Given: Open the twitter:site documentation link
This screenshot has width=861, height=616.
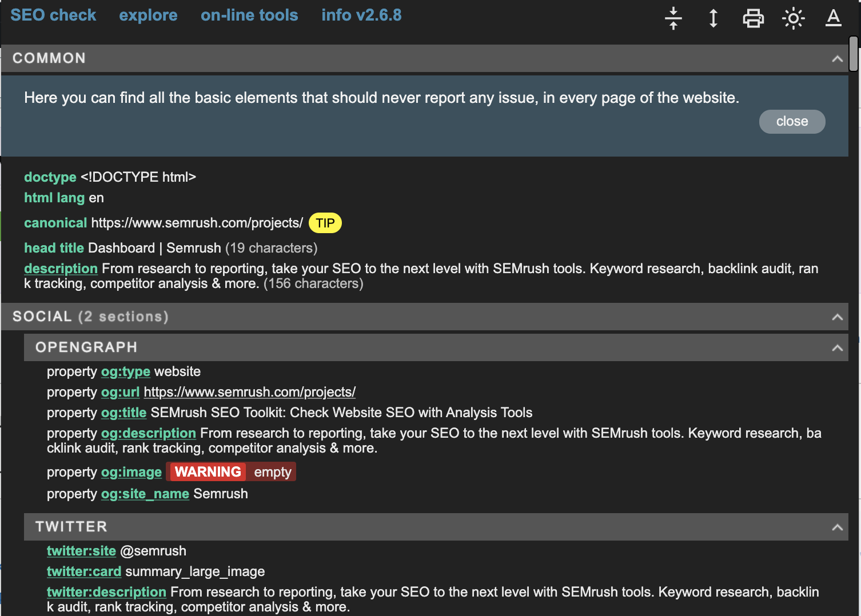Looking at the screenshot, I should tap(81, 550).
